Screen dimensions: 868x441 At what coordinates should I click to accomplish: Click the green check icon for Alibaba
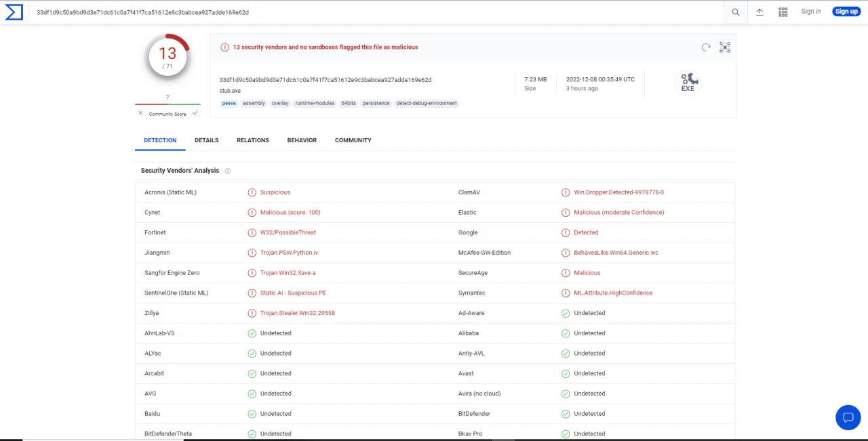pyautogui.click(x=566, y=333)
